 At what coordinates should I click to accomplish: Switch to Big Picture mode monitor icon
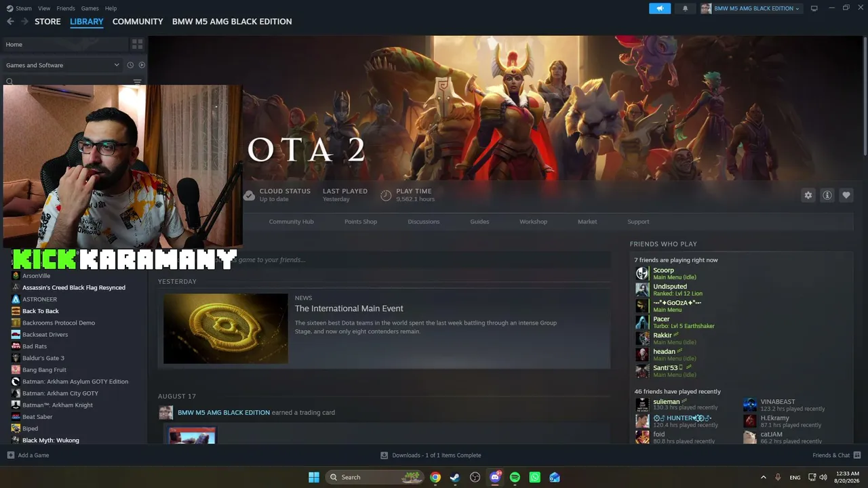[814, 8]
